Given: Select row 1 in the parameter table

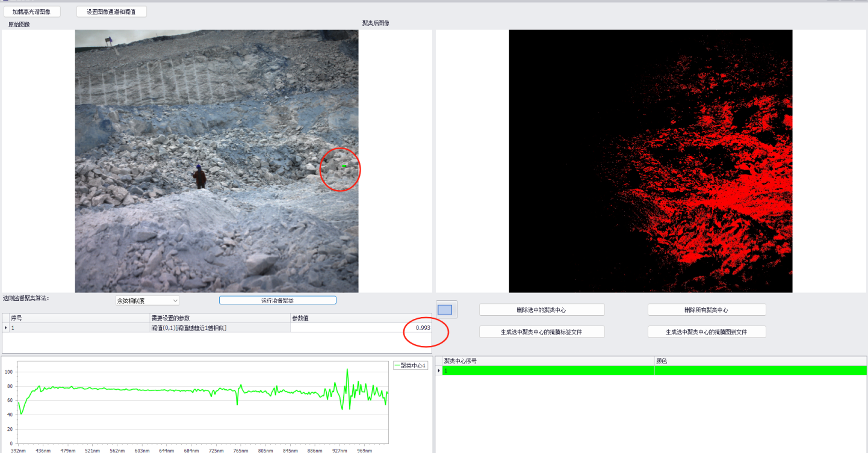Looking at the screenshot, I should [78, 328].
